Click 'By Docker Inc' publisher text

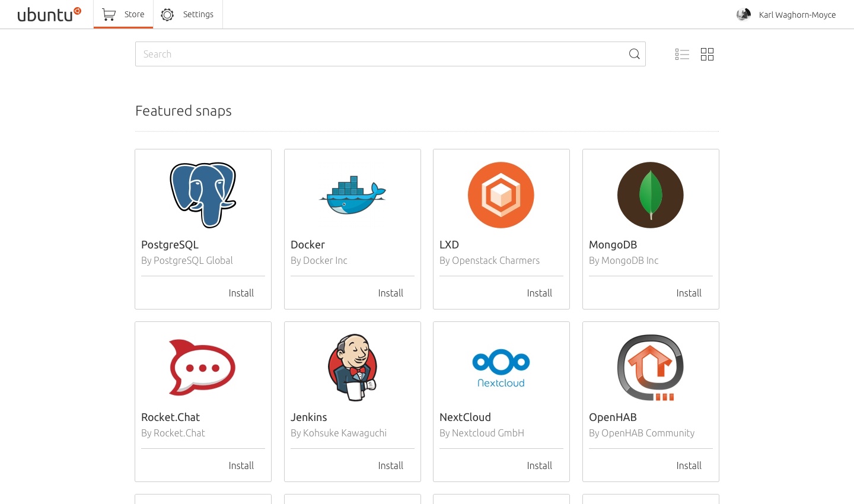(319, 260)
